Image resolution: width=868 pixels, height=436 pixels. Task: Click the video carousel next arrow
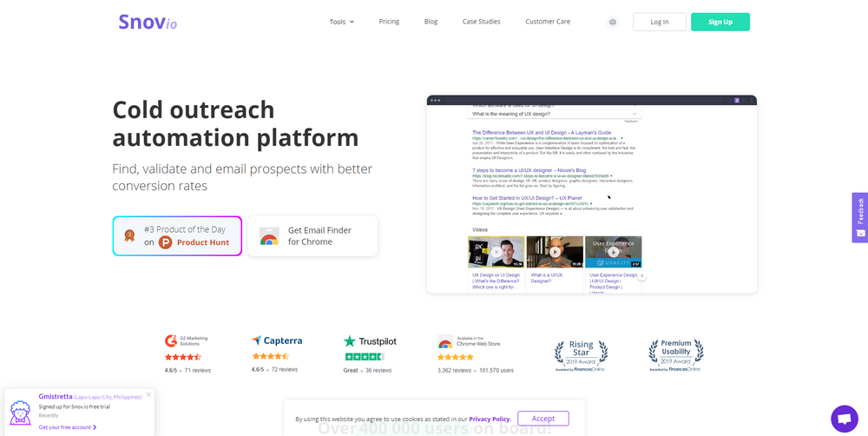641,276
